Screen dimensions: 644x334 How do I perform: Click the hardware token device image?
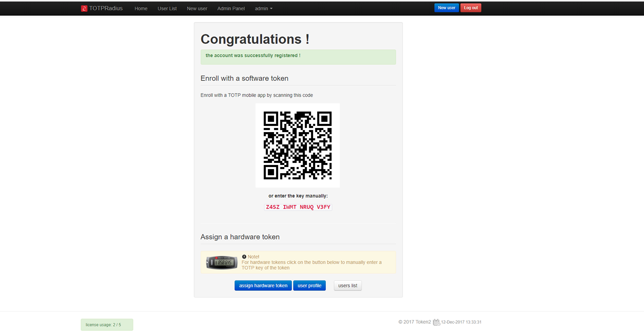221,262
